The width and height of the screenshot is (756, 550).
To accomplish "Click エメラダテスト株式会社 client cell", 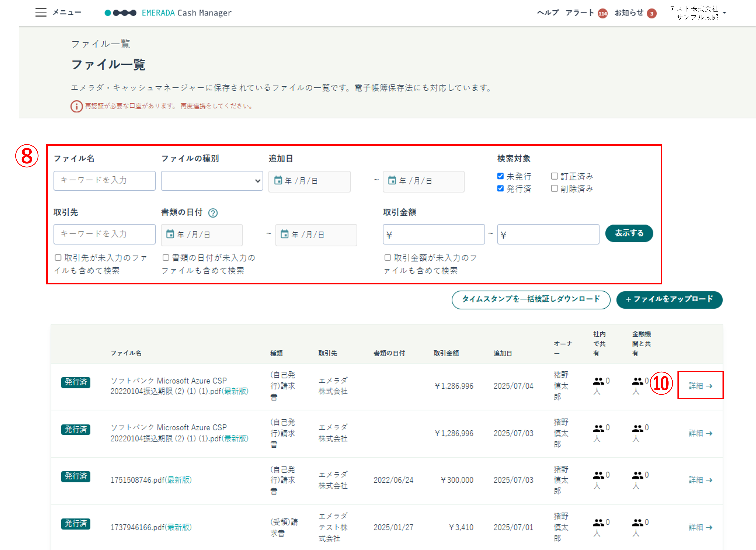I will point(333,527).
